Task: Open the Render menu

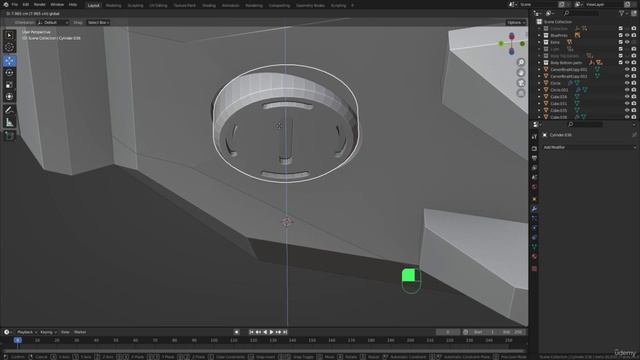Action: coord(40,4)
